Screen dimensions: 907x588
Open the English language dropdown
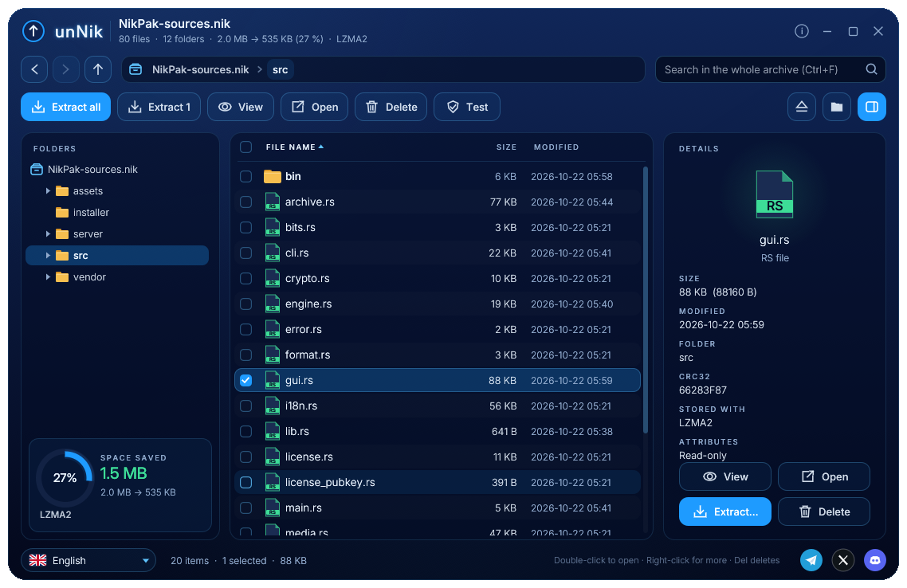point(88,560)
